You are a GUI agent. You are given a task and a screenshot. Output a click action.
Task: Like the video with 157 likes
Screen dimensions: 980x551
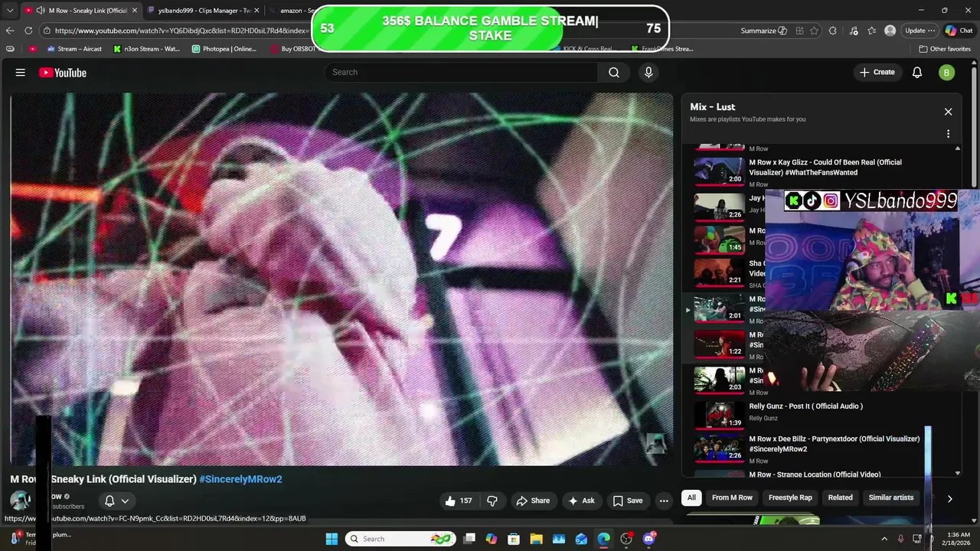point(459,500)
